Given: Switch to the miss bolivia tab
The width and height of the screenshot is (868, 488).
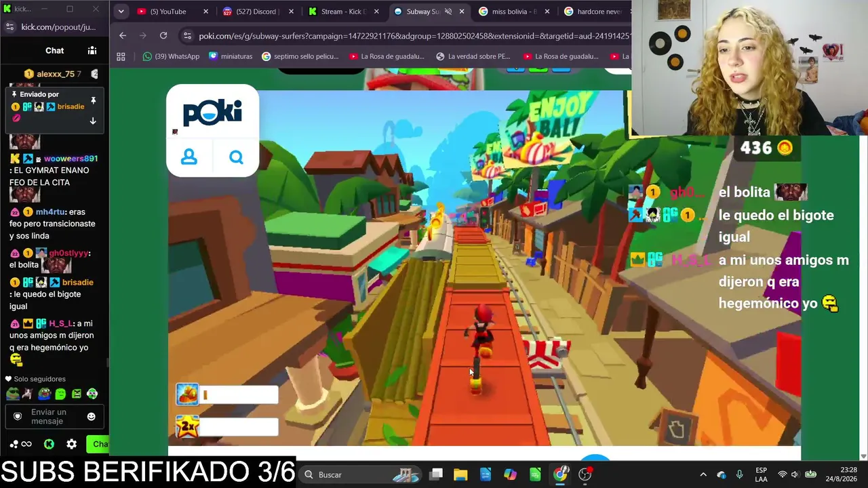Looking at the screenshot, I should click(x=515, y=12).
